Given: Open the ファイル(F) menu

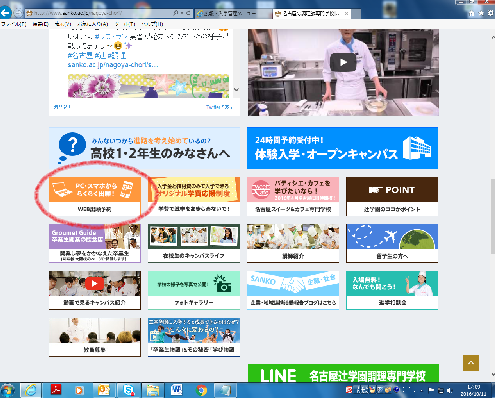Looking at the screenshot, I should click(x=13, y=24).
